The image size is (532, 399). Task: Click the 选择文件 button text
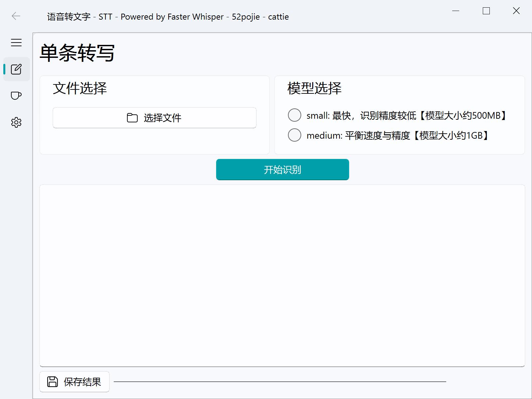162,118
